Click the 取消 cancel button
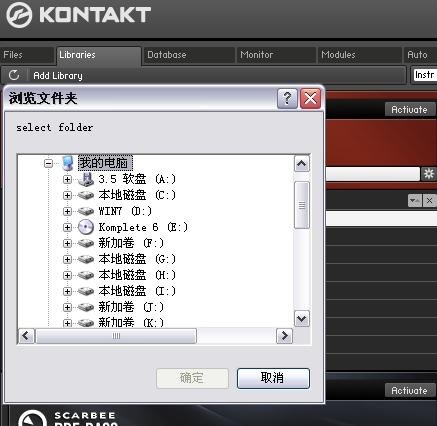Screen dimensions: 437x426 273,378
